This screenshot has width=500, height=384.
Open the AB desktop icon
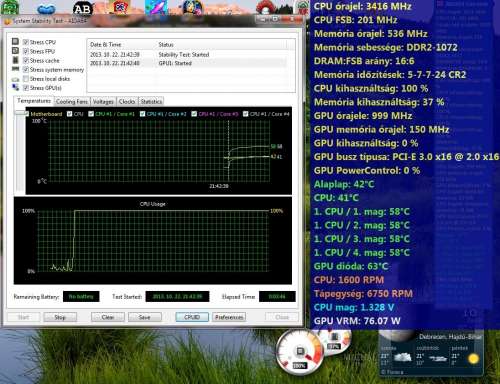point(82,9)
